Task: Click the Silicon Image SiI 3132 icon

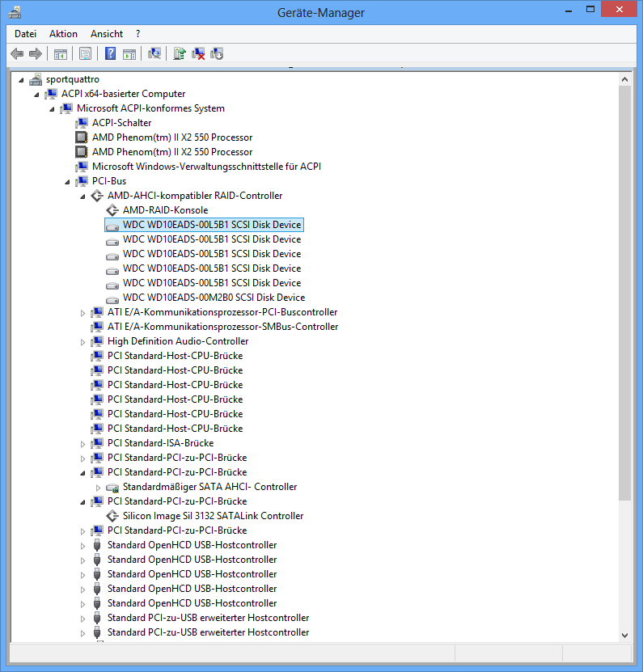Action: [112, 516]
